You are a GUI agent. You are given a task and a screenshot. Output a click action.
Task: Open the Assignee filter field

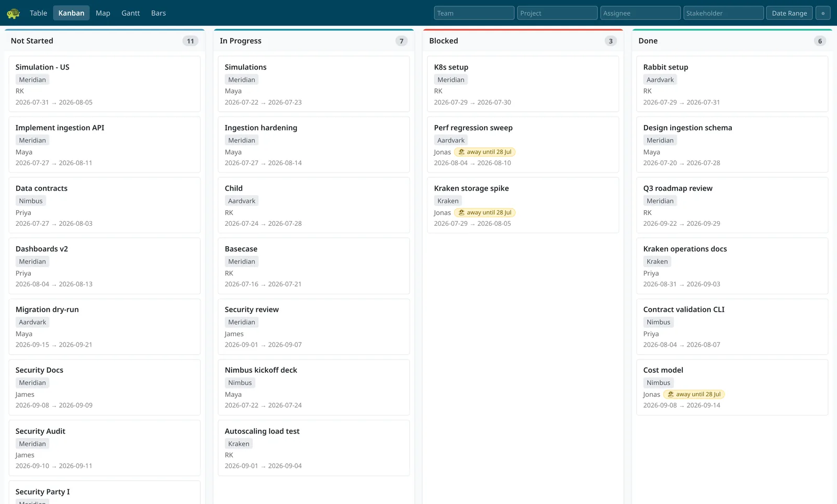pyautogui.click(x=640, y=13)
